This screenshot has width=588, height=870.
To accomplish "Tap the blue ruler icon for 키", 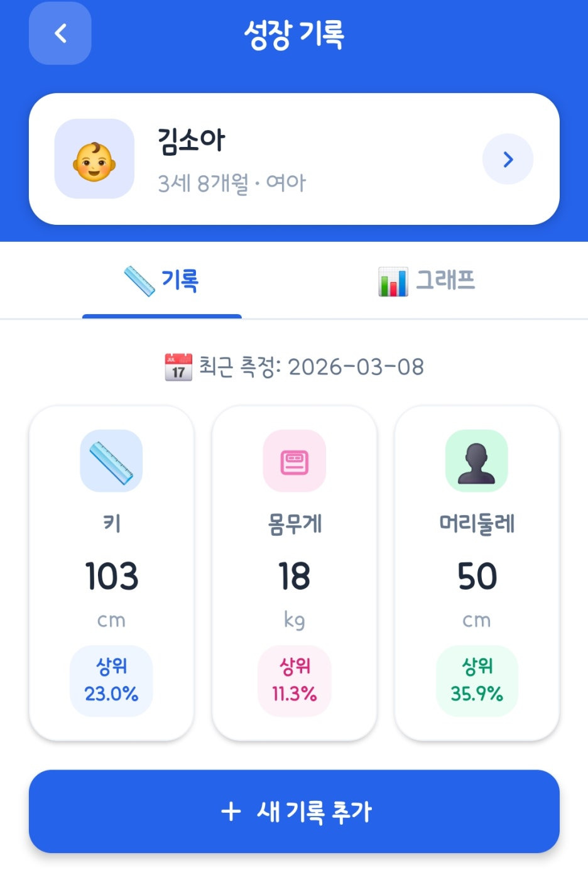I will point(111,461).
